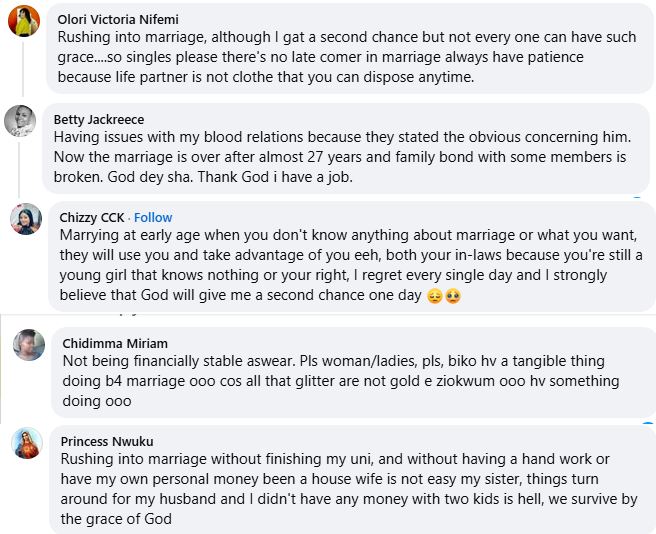Follow Chizzy CCK

pyautogui.click(x=153, y=217)
